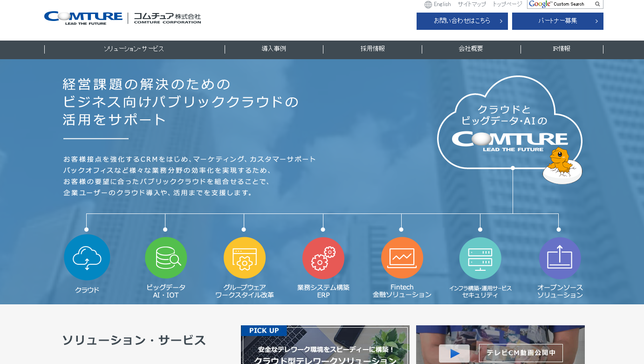644x364 pixels.
Task: Go to the 採用情報 menu item
Action: [x=372, y=49]
